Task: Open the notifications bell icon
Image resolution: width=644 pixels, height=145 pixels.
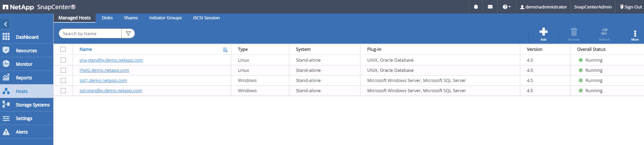Action: 476,7
